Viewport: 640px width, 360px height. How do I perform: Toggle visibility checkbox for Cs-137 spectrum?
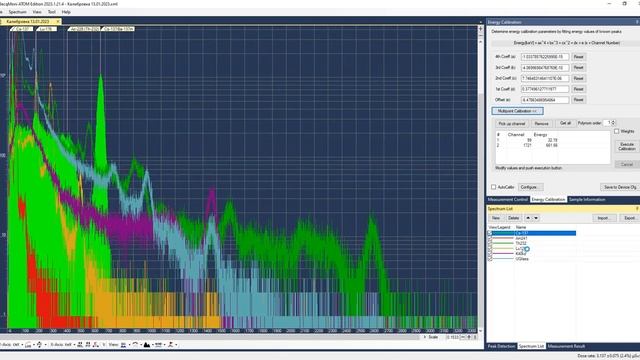pos(490,233)
